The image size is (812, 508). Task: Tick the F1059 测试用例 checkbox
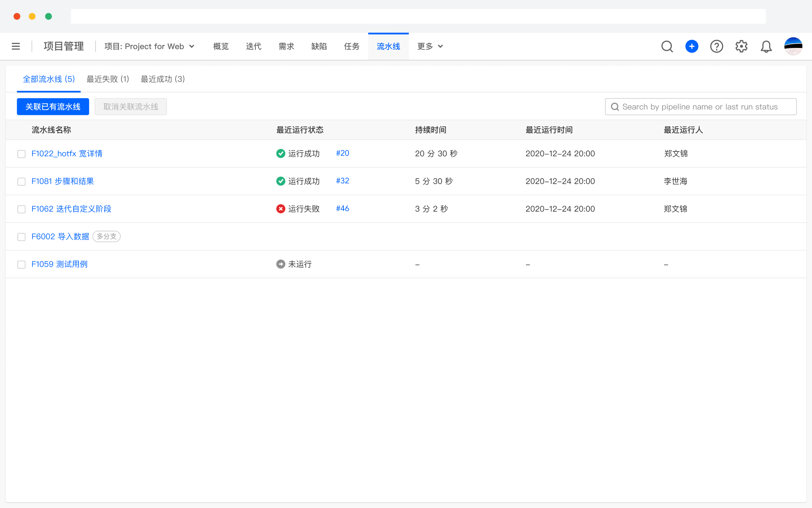point(22,265)
